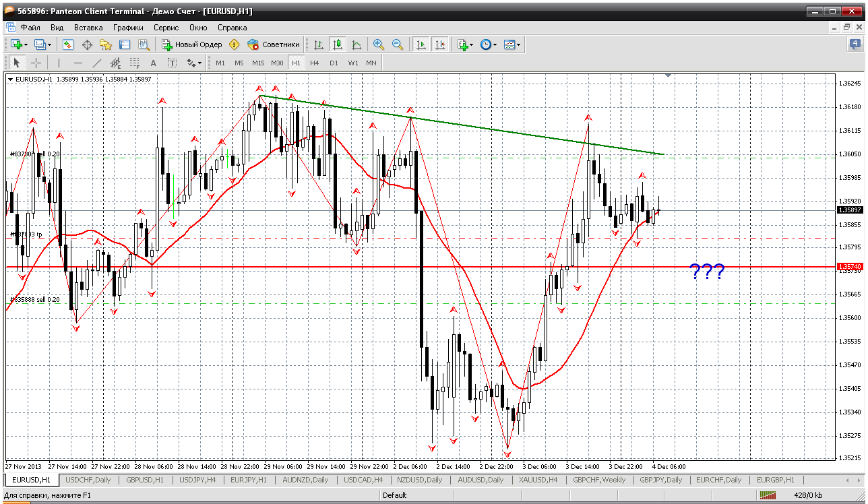
Task: Open the arrows objects dropdown
Action: click(x=194, y=63)
